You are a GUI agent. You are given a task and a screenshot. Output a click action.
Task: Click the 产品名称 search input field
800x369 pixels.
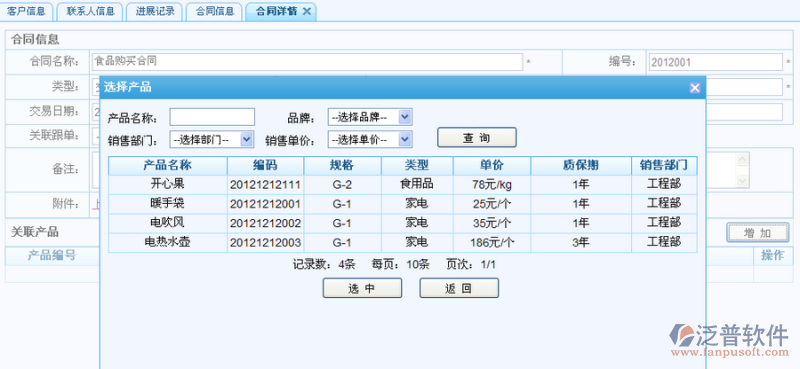pos(212,117)
